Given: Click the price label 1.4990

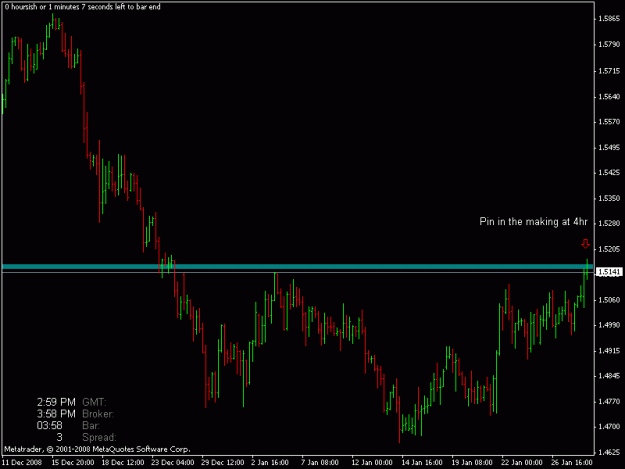Looking at the screenshot, I should (609, 325).
